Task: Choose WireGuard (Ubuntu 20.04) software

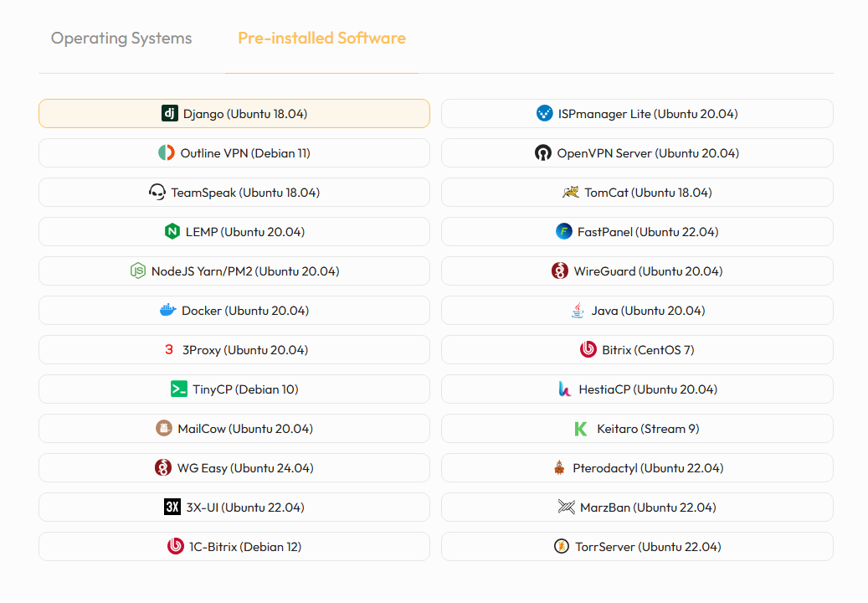Action: (x=637, y=271)
